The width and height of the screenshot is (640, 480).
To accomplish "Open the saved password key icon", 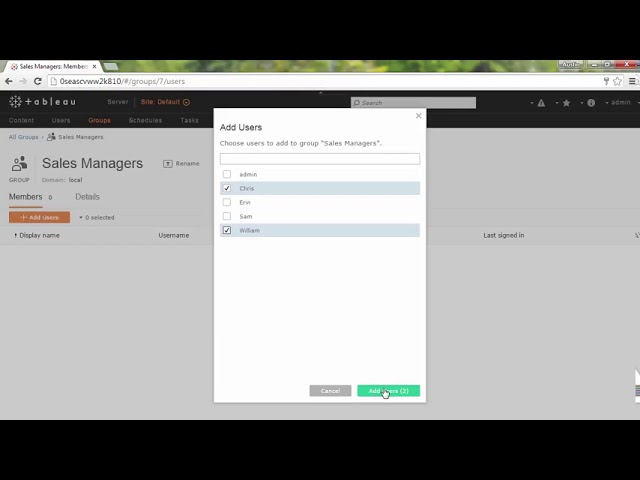I will pyautogui.click(x=606, y=81).
